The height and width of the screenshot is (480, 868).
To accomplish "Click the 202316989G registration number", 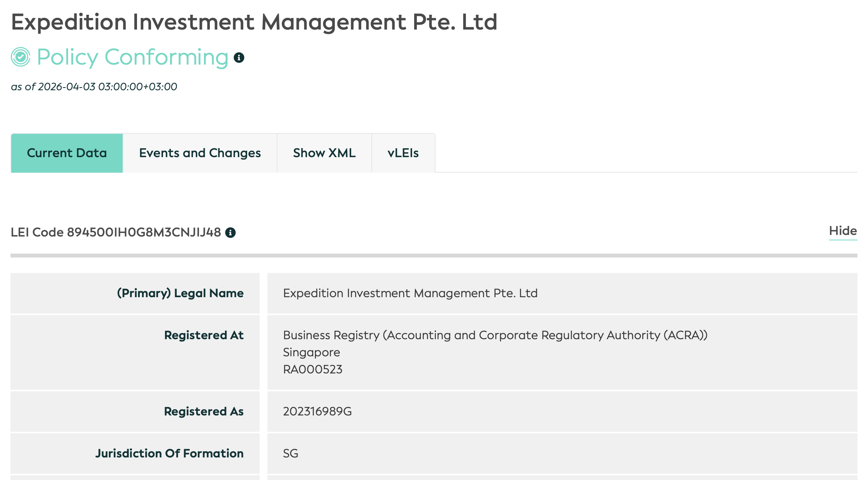I will coord(317,411).
